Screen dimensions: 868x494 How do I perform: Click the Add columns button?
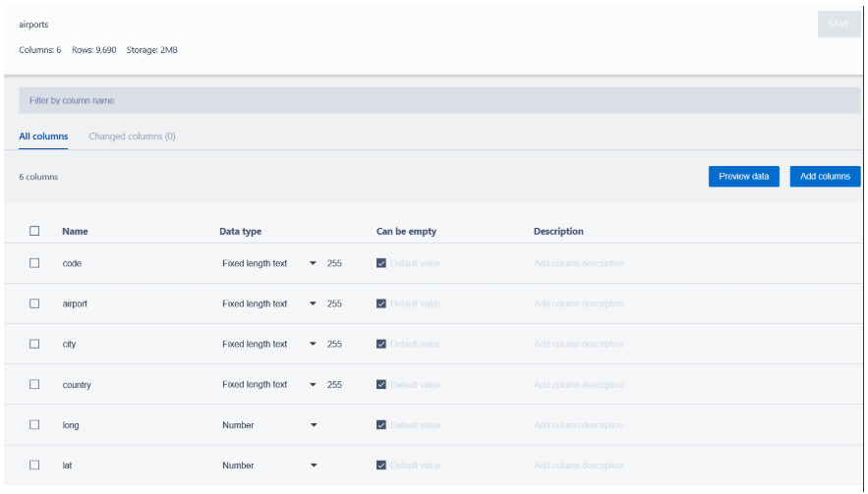(825, 177)
